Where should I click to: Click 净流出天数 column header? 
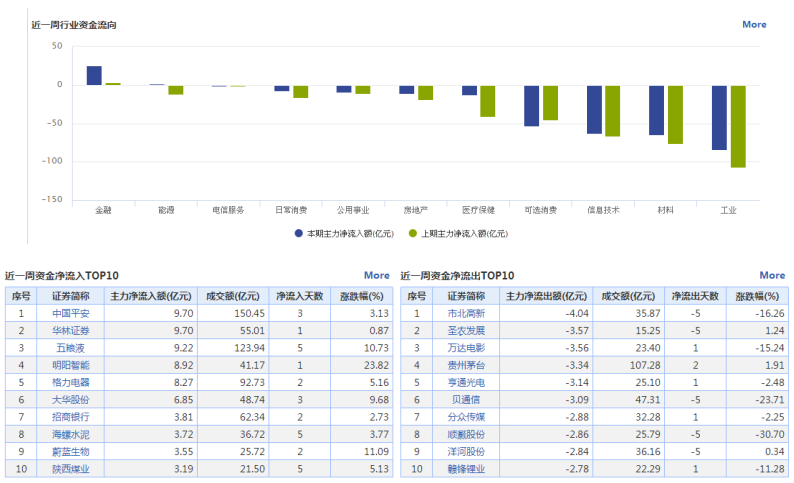pos(695,296)
